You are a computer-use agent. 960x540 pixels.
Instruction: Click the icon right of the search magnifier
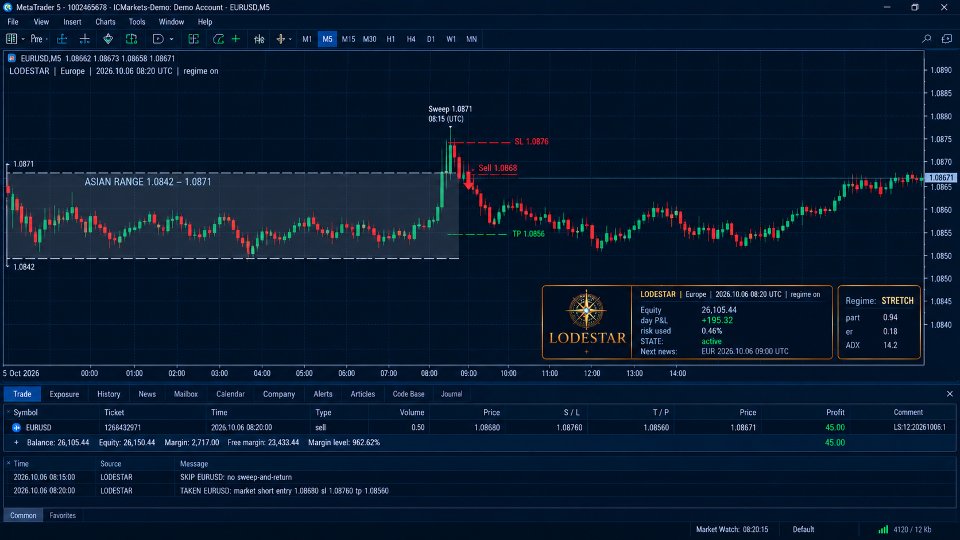[x=947, y=39]
